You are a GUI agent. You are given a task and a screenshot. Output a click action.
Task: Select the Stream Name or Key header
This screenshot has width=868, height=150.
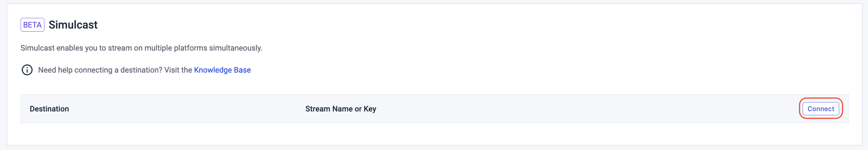341,109
